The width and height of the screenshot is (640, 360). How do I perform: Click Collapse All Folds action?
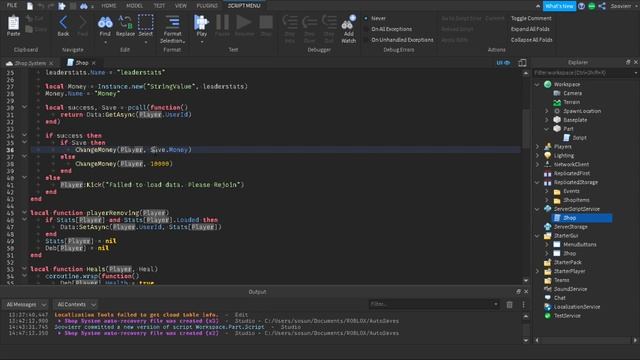pos(531,40)
